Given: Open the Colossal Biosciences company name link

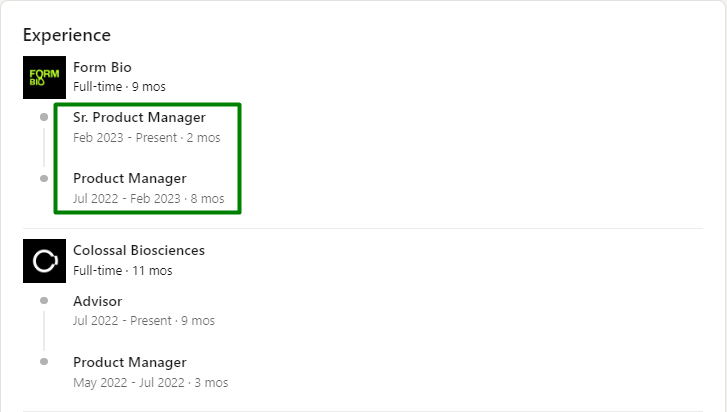Looking at the screenshot, I should point(139,250).
